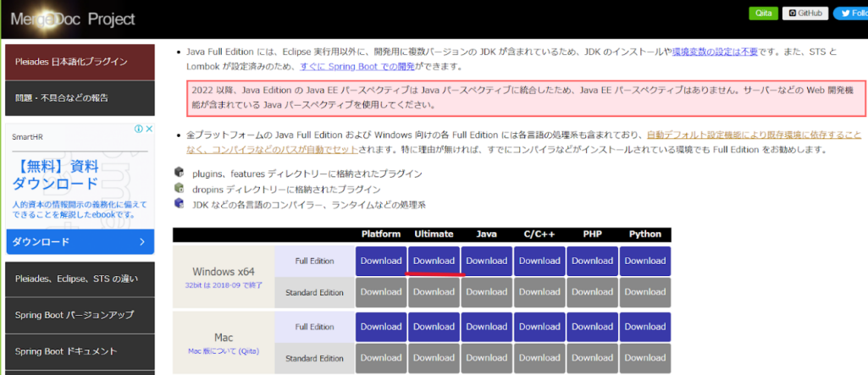Click the green dropins package icon
The width and height of the screenshot is (868, 375).
pos(179,188)
